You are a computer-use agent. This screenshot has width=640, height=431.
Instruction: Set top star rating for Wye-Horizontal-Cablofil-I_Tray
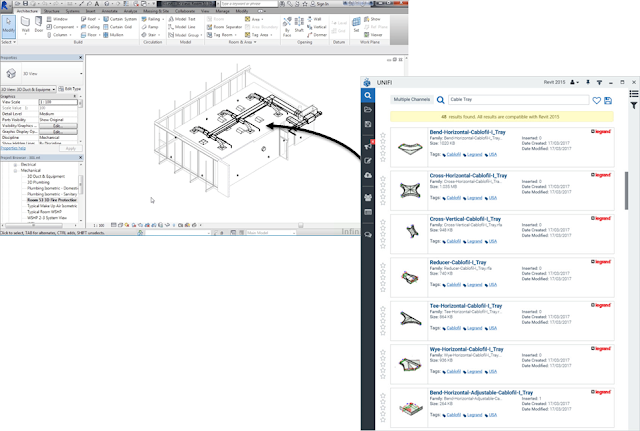point(383,352)
